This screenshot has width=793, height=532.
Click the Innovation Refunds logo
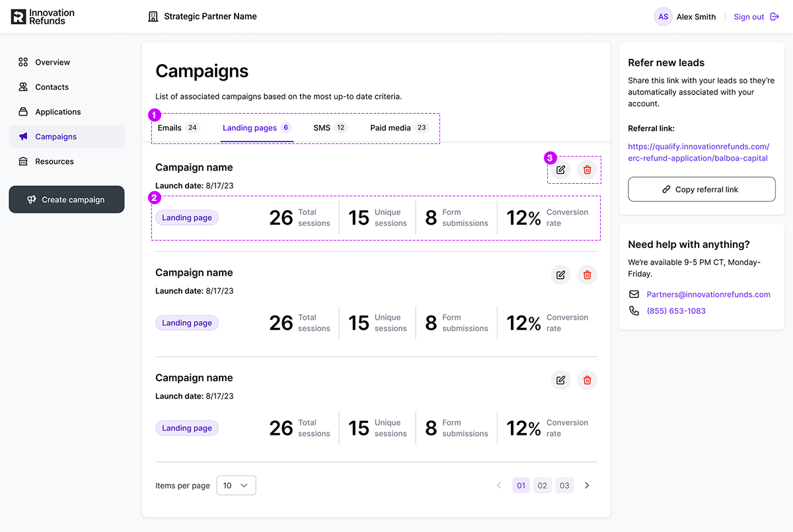[x=44, y=17]
